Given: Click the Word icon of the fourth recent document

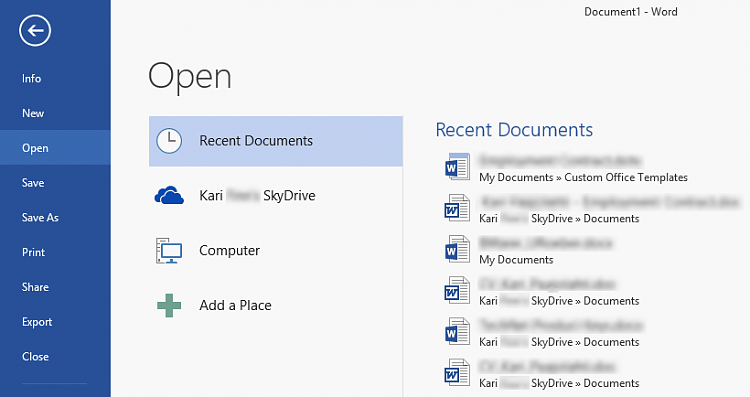Looking at the screenshot, I should [x=457, y=290].
